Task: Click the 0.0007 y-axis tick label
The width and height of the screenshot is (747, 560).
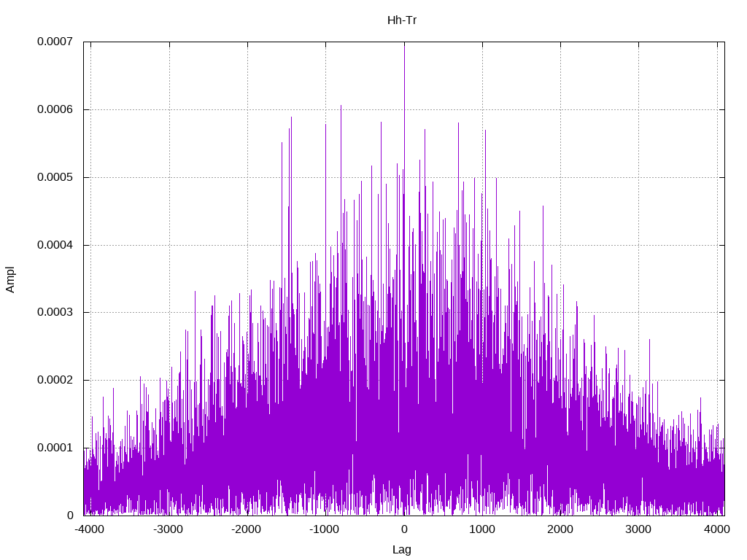Action: click(x=55, y=42)
